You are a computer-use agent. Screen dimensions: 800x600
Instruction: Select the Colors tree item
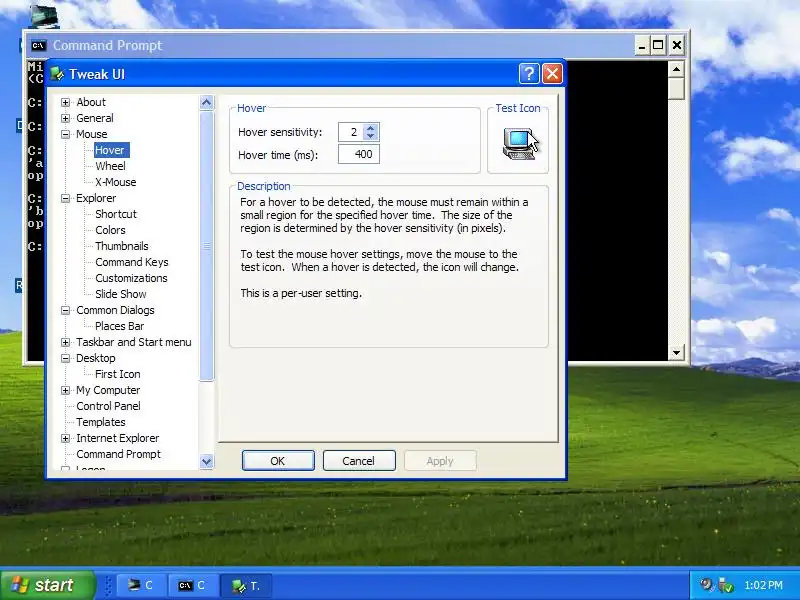coord(110,230)
